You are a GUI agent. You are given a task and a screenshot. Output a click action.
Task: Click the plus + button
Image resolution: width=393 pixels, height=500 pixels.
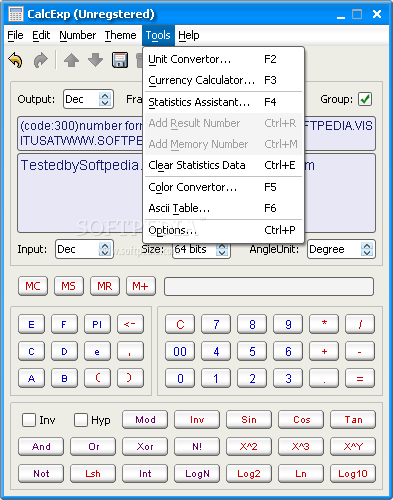[x=324, y=351]
